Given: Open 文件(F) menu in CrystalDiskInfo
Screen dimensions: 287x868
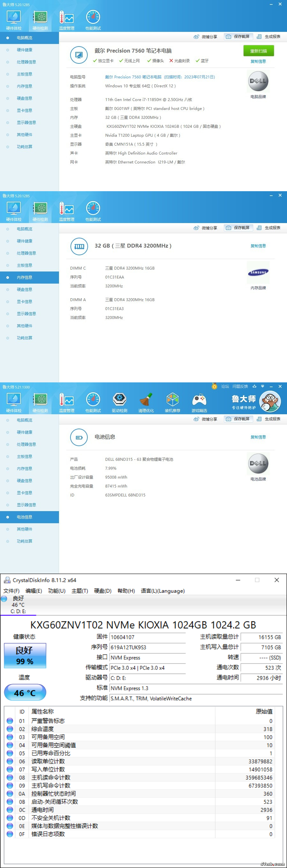Looking at the screenshot, I should (11, 591).
